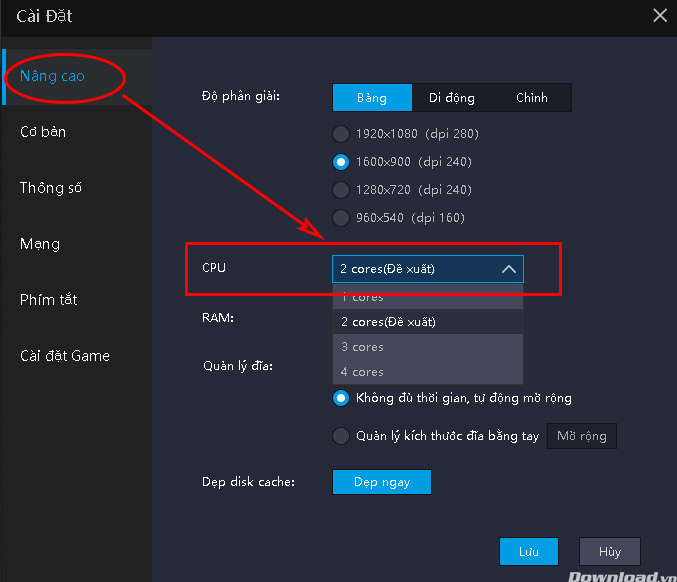Open the Cơ bản settings section
Screen dimensions: 677x582
coord(43,132)
